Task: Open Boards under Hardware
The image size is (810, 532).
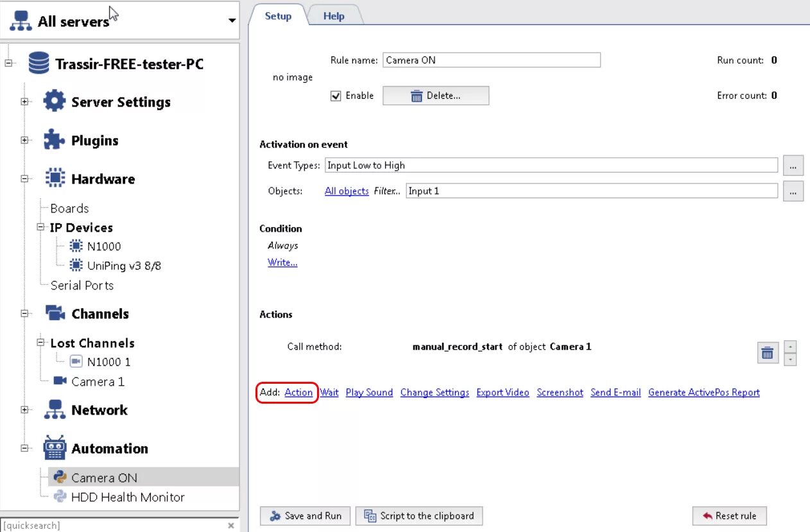Action: coord(69,208)
